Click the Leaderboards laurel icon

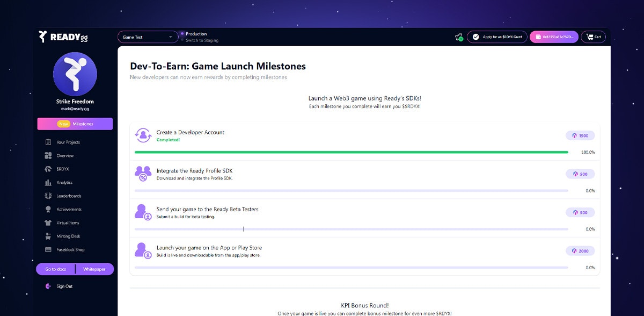pyautogui.click(x=48, y=196)
